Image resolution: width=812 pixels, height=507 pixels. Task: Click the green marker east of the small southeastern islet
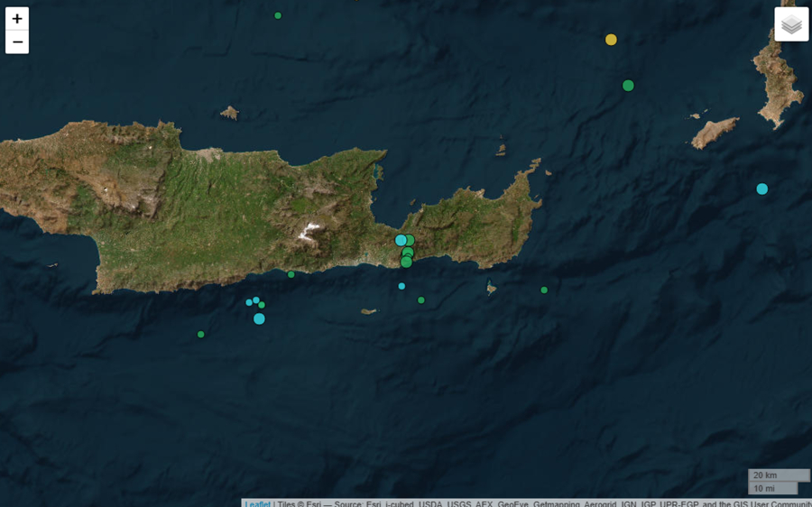[x=544, y=290]
